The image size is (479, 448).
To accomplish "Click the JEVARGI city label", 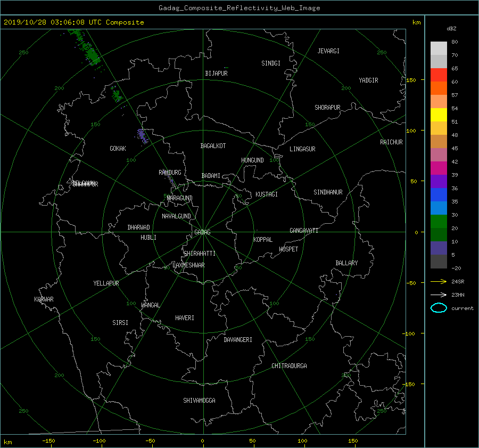I will click(x=328, y=51).
